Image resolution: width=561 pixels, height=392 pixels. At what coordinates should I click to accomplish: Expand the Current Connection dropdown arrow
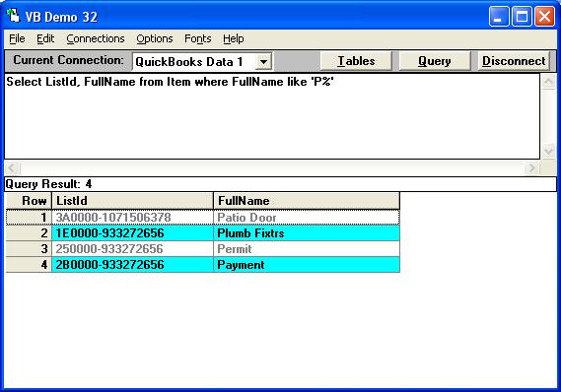point(263,62)
